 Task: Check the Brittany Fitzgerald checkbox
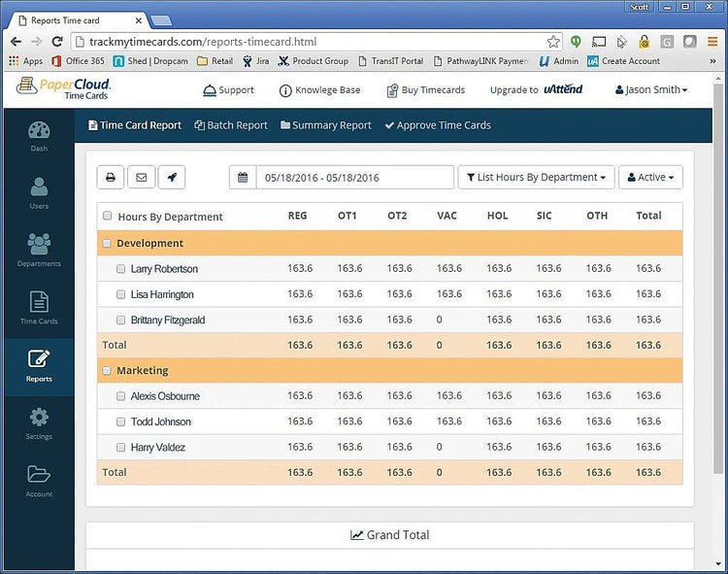coord(120,320)
